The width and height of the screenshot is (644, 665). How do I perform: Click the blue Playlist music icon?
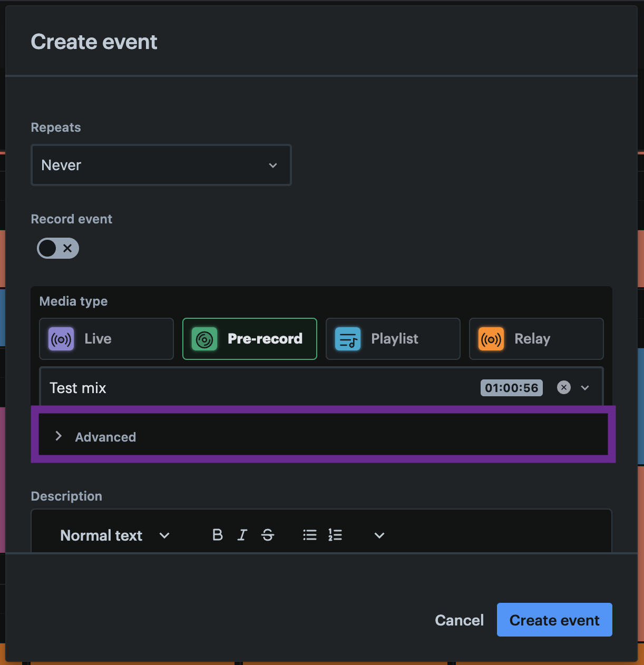tap(348, 339)
